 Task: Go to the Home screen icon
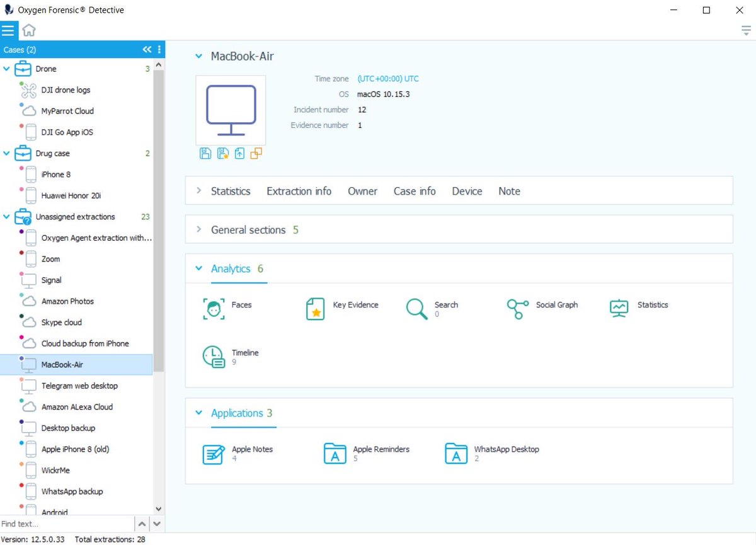29,30
